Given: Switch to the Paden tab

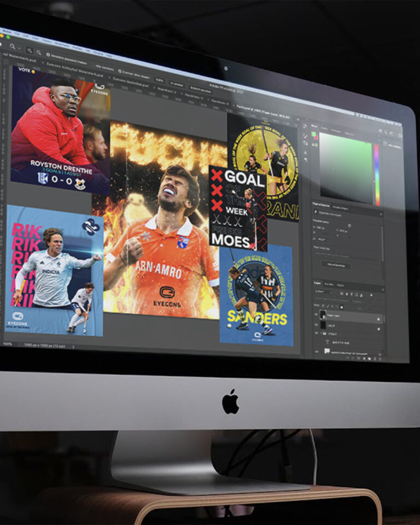Looking at the screenshot, I should pos(341,285).
